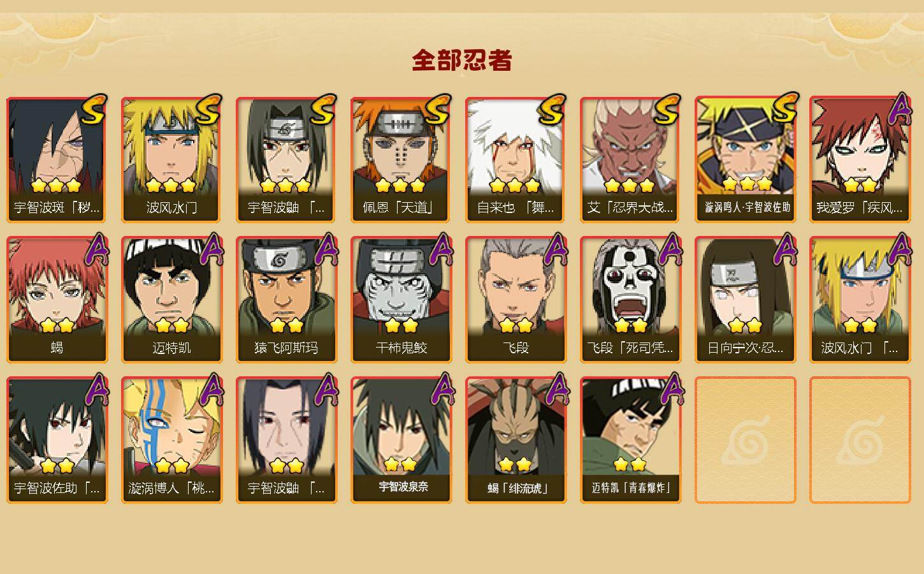The width and height of the screenshot is (924, 574).
Task: Select the 宇智波泉奈 card
Action: [x=401, y=440]
